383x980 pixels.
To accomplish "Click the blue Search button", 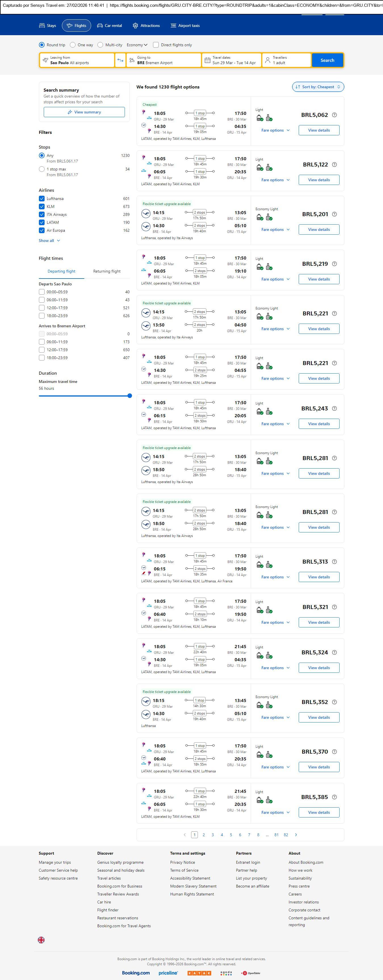I will [x=327, y=60].
